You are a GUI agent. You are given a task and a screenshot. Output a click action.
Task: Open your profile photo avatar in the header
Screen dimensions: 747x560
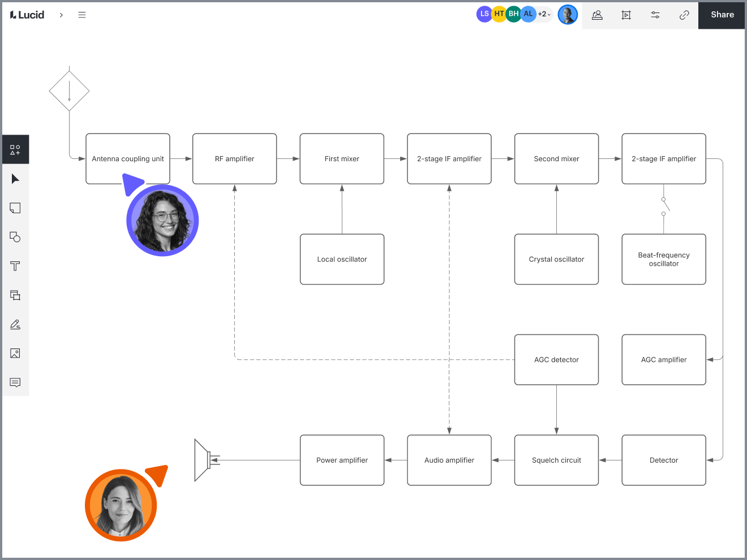(568, 15)
